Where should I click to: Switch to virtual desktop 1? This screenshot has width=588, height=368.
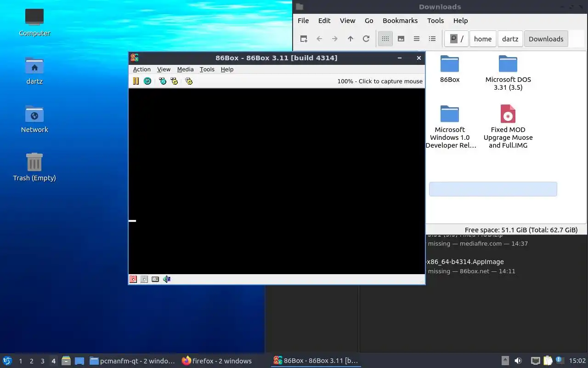20,361
